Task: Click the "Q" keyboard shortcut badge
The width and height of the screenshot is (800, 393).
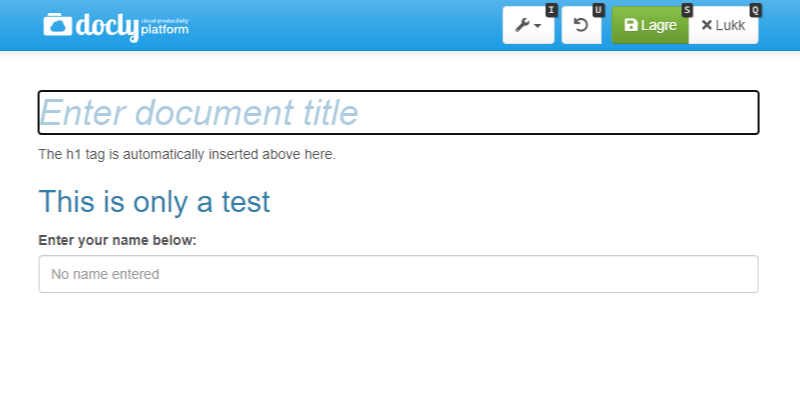Action: [756, 10]
